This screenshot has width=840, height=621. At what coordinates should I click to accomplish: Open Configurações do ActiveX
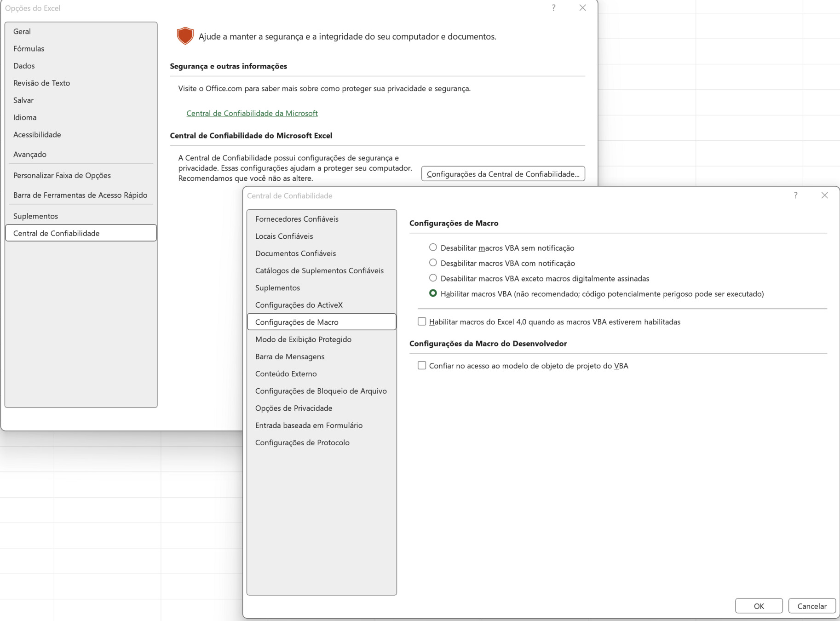(322, 305)
